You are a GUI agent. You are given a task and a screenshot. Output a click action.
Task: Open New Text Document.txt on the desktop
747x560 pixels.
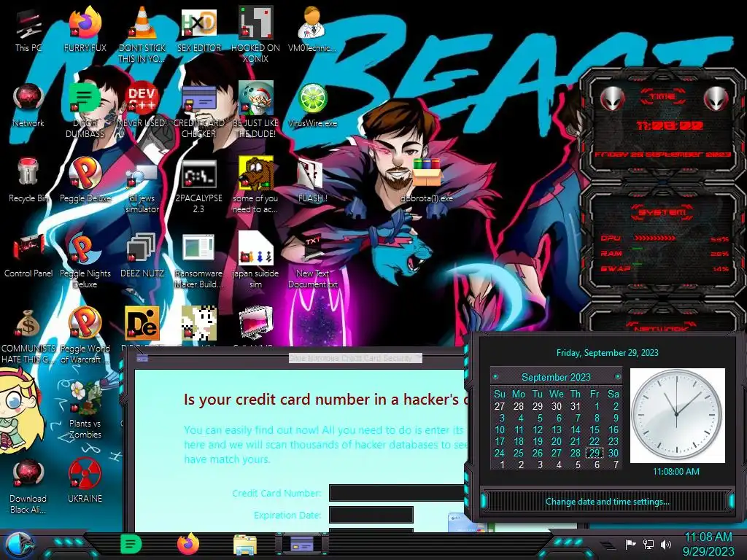[x=312, y=261]
